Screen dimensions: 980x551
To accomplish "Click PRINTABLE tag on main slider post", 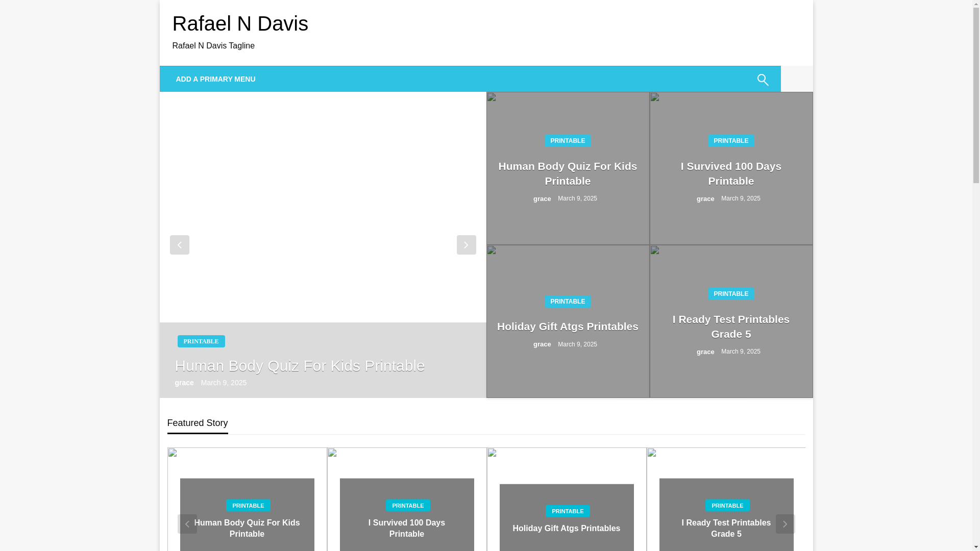I will [201, 341].
